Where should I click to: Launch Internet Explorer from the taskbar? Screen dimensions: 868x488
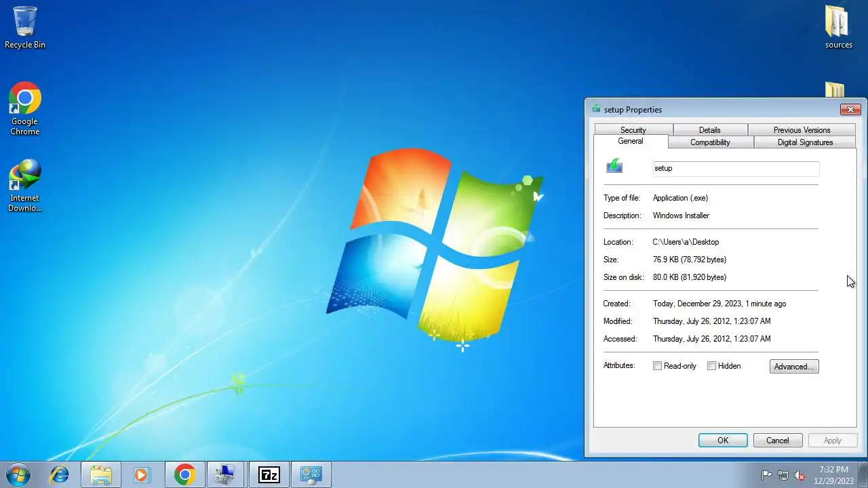tap(60, 475)
